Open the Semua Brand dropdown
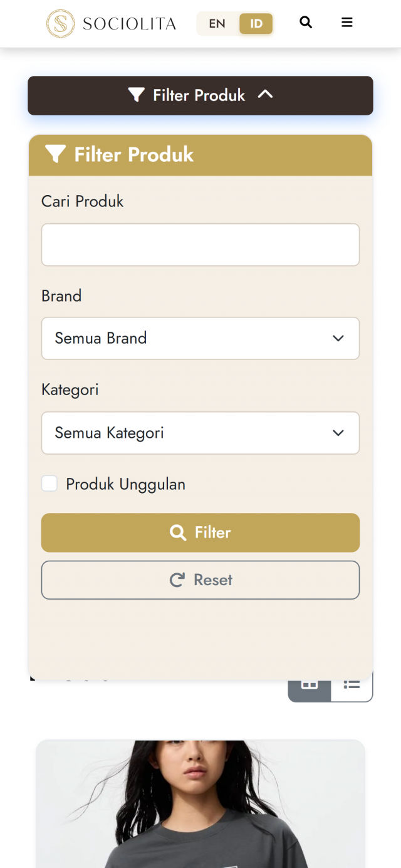Image resolution: width=401 pixels, height=868 pixels. (x=200, y=338)
